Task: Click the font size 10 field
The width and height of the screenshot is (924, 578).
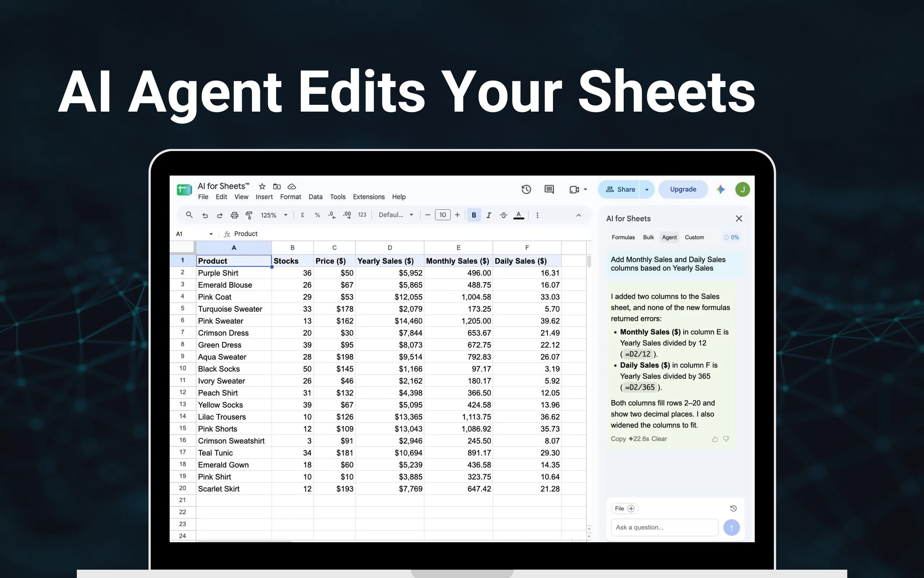Action: [x=442, y=215]
